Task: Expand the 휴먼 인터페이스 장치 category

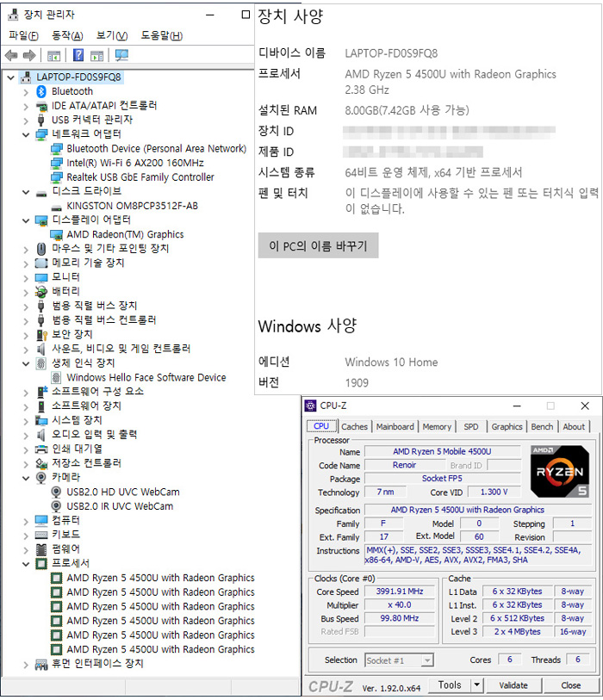Action: click(x=26, y=664)
